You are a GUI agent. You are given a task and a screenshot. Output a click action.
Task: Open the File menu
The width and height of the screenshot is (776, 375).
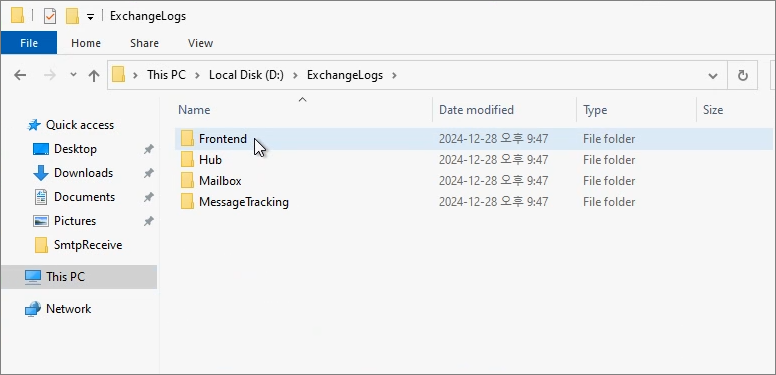pyautogui.click(x=29, y=43)
